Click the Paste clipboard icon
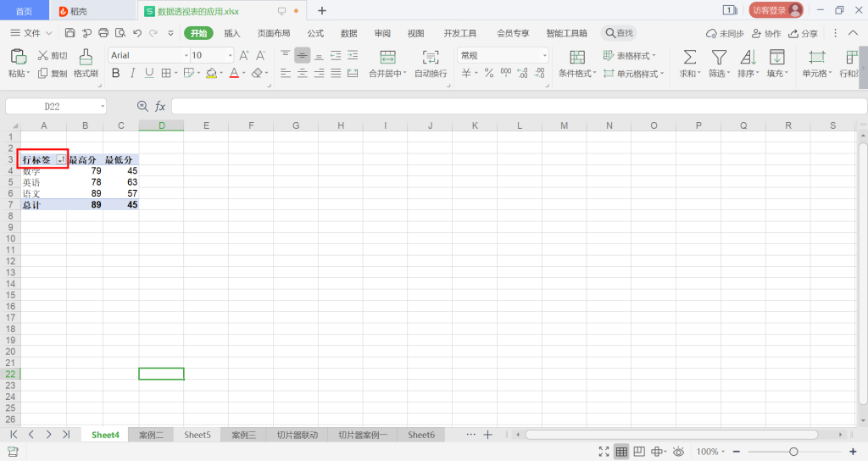 coord(19,57)
